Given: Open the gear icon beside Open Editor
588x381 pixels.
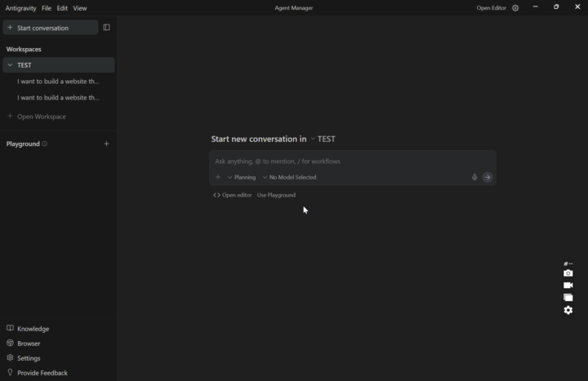Looking at the screenshot, I should point(515,8).
